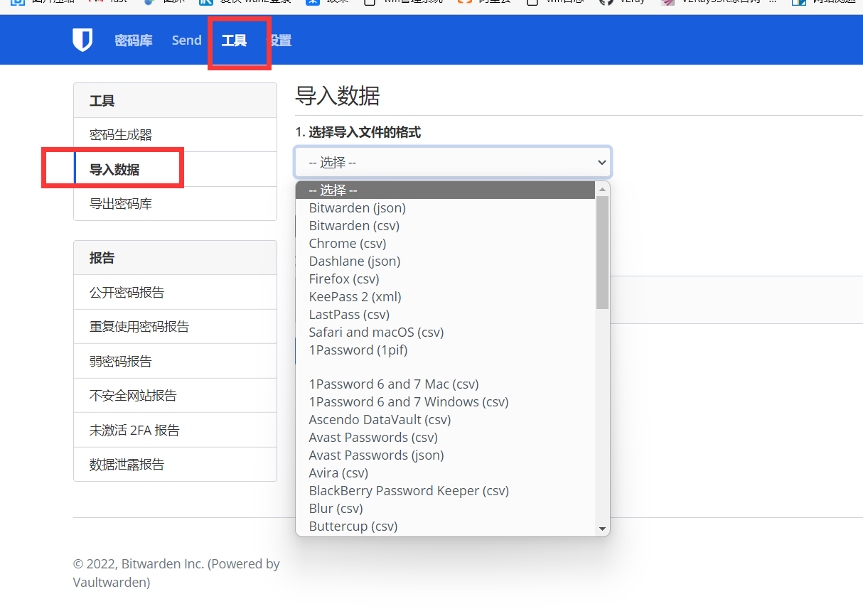Pick BlackBerry Password Keeper (csv) option
This screenshot has height=616, width=863.
(x=446, y=491)
